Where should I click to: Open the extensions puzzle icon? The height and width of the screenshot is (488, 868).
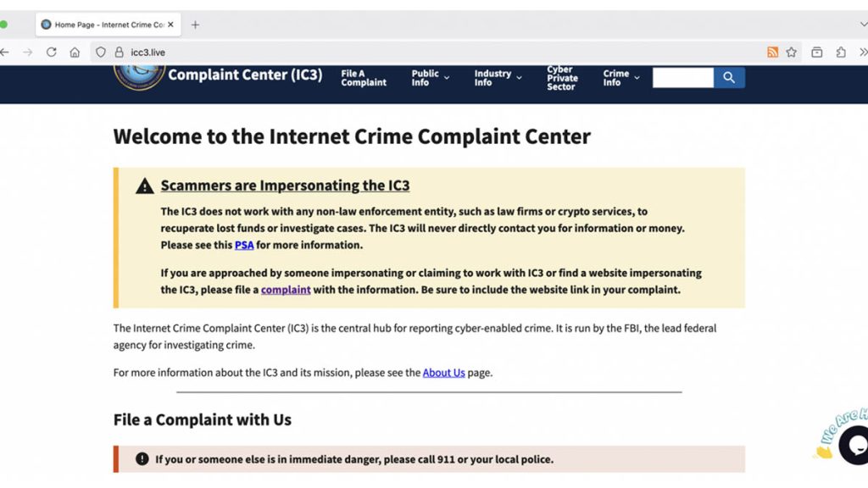pyautogui.click(x=841, y=53)
